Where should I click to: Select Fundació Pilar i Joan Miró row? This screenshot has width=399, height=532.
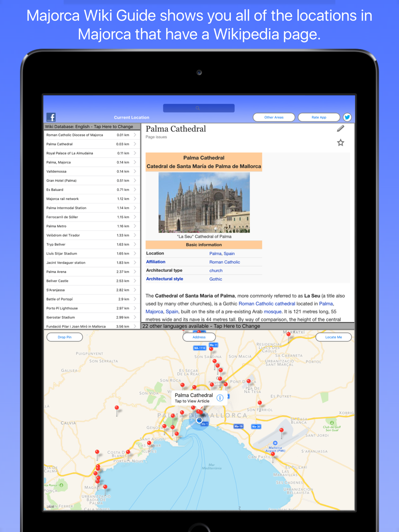[x=92, y=326]
